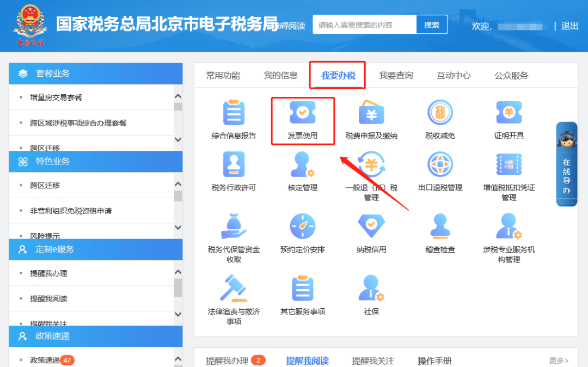This screenshot has width=588, height=367.
Task: Focus the search content input field
Action: click(x=364, y=25)
